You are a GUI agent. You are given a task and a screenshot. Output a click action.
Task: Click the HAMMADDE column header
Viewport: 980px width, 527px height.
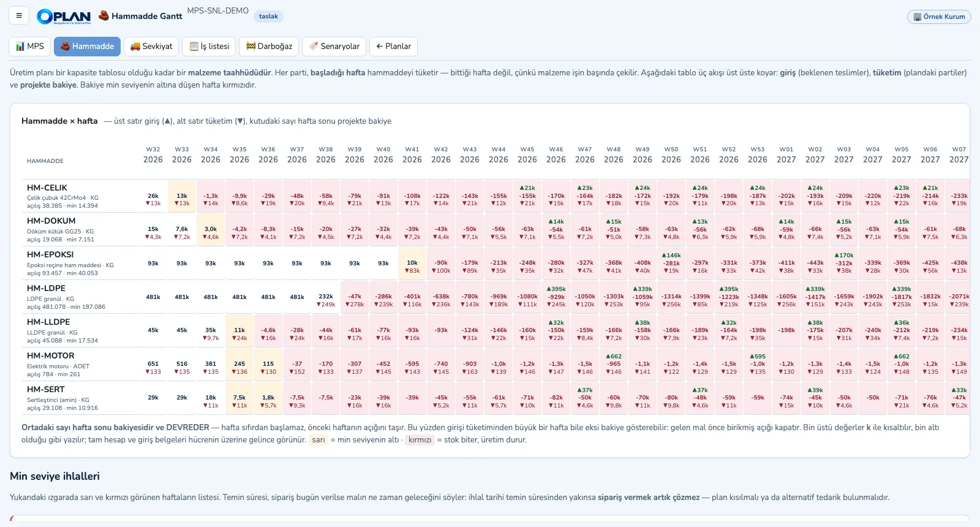(45, 161)
